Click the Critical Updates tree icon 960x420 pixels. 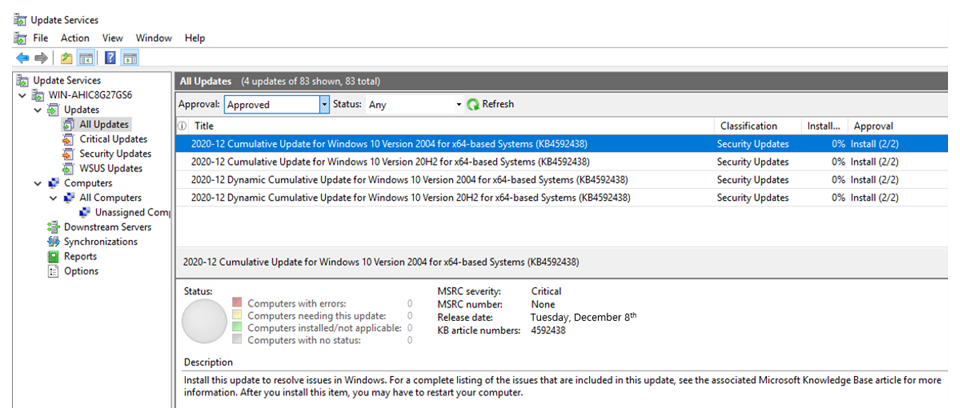pyautogui.click(x=69, y=139)
